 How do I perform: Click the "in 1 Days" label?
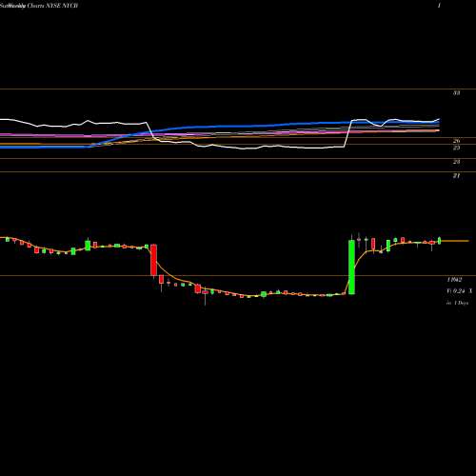[x=457, y=303]
